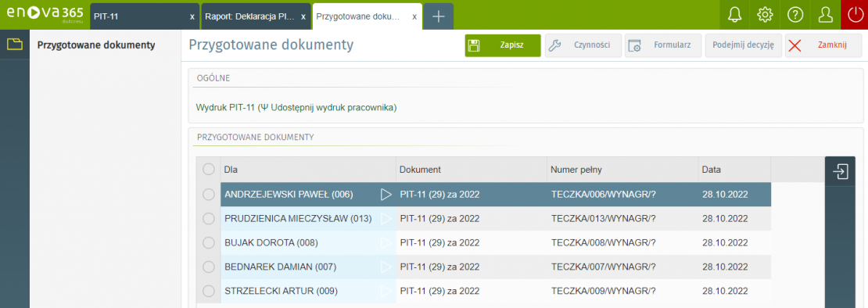
Task: Click the Podejmij decyzję button
Action: (744, 45)
